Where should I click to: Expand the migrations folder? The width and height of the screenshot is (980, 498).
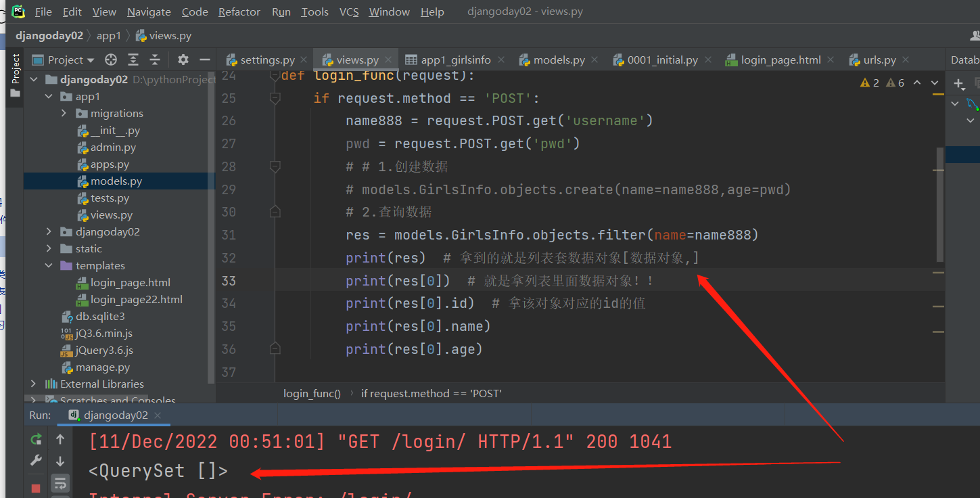point(64,114)
